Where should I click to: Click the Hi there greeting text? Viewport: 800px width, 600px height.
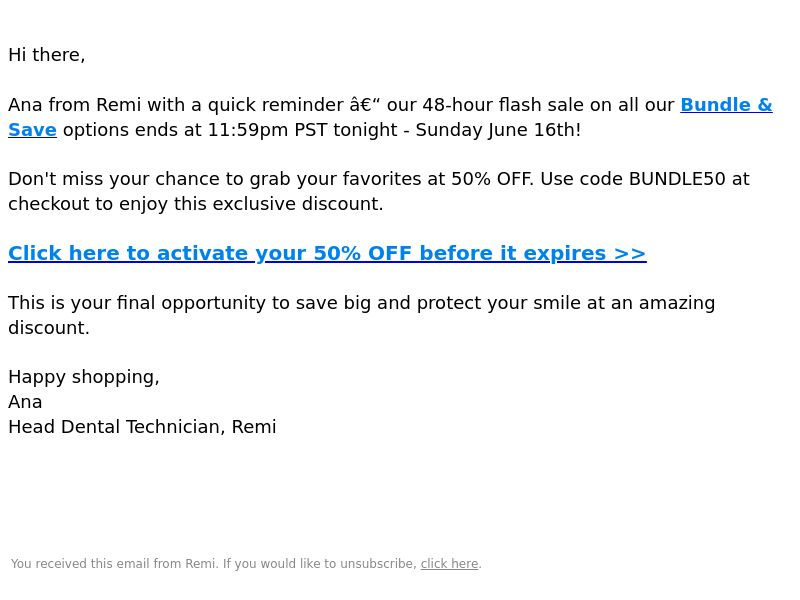point(46,55)
